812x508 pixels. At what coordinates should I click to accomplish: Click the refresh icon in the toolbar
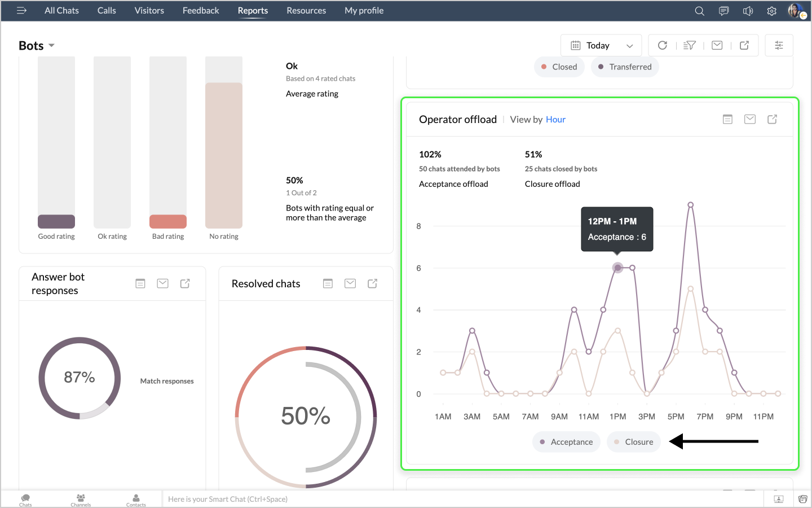click(x=663, y=46)
